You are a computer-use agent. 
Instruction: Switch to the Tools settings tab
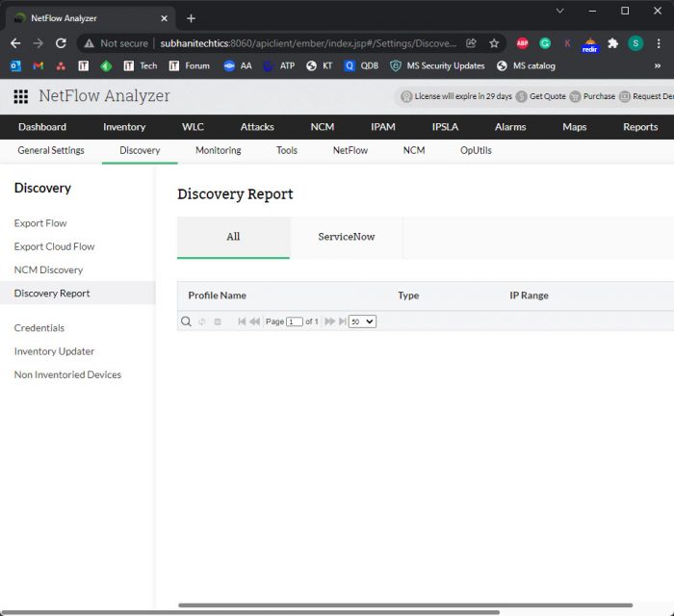287,150
